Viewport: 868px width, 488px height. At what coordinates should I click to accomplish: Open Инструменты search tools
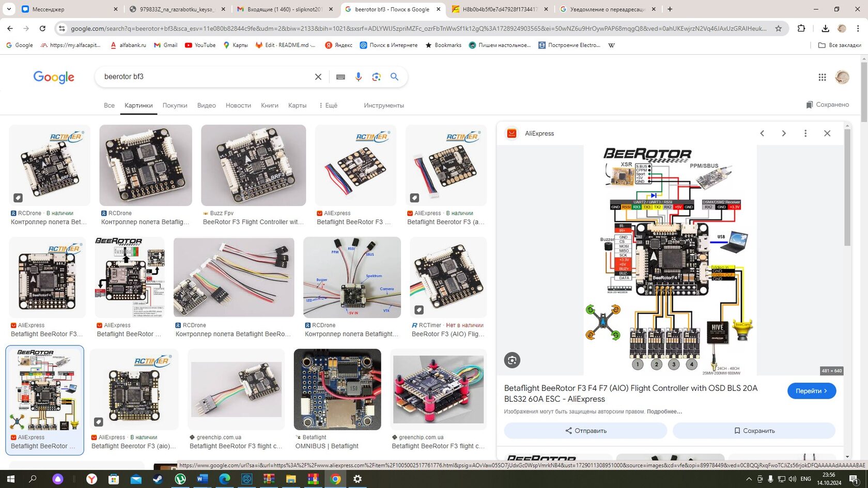[x=384, y=105]
